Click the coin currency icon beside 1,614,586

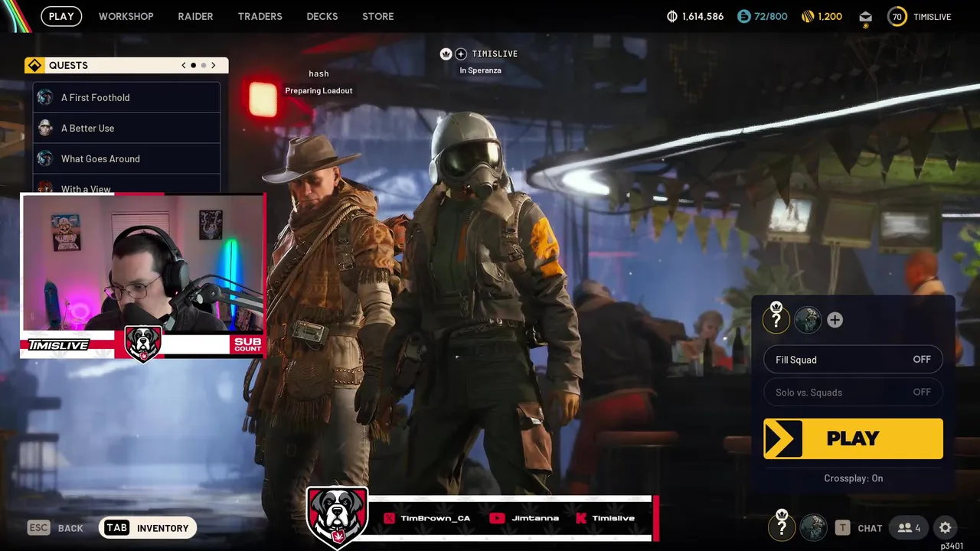(x=672, y=16)
